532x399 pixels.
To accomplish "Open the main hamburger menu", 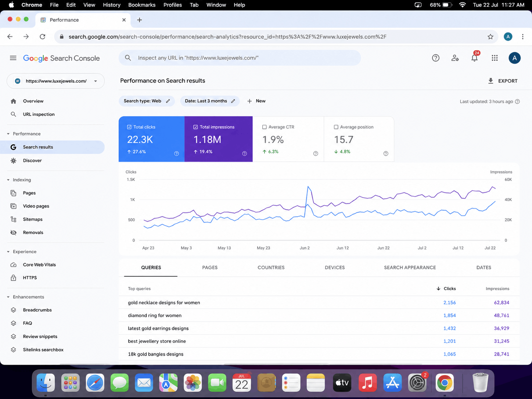I will (x=13, y=58).
